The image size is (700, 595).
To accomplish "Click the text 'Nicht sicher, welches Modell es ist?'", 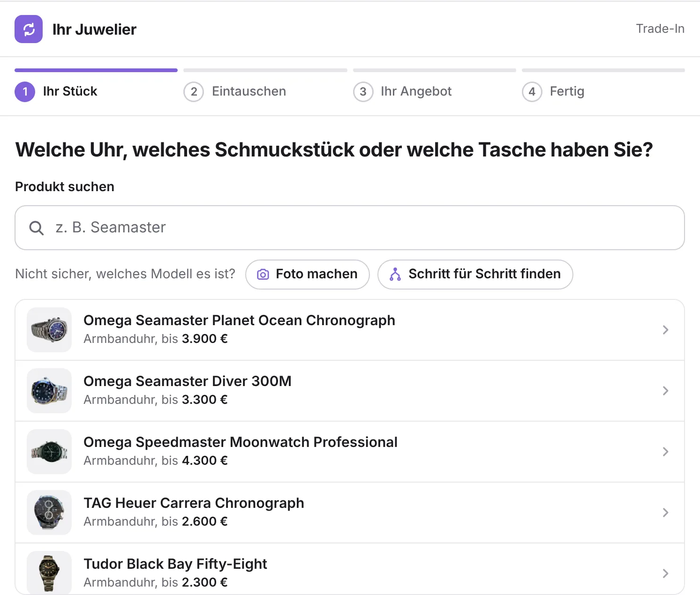I will click(125, 274).
